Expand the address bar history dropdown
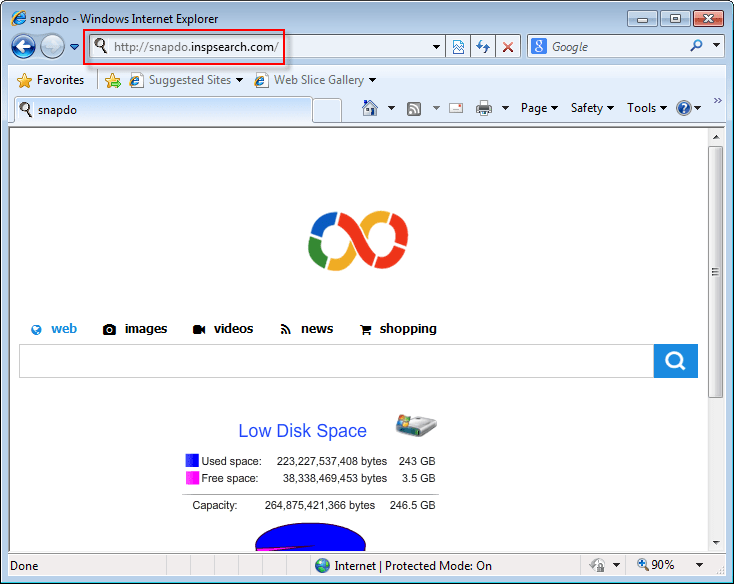The height and width of the screenshot is (584, 734). coord(436,47)
